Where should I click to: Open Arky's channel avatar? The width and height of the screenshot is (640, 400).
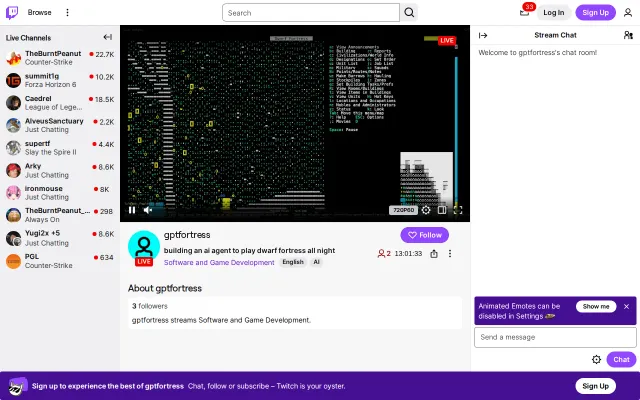(x=13, y=170)
